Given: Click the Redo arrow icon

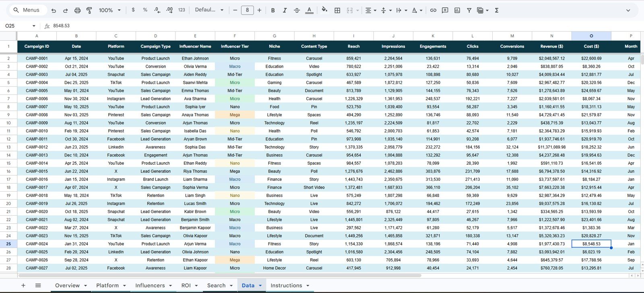Looking at the screenshot, I should coord(66,10).
